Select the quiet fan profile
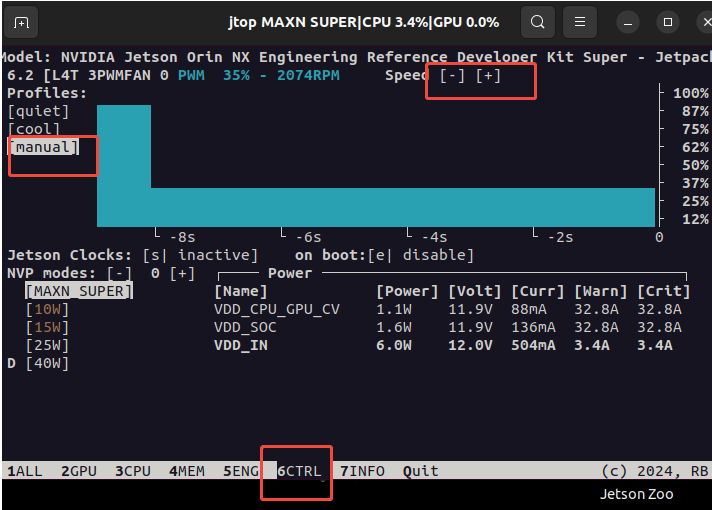The width and height of the screenshot is (712, 510). (x=38, y=111)
